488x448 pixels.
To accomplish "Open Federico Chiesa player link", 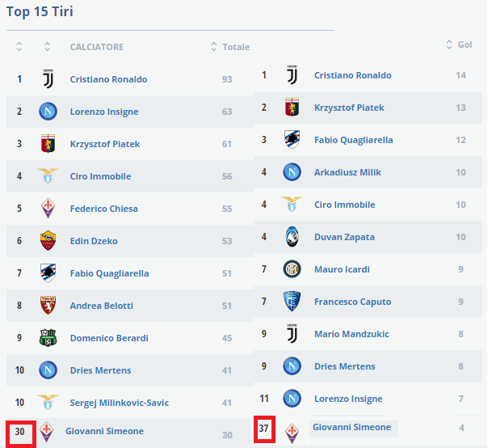I will pyautogui.click(x=105, y=209).
